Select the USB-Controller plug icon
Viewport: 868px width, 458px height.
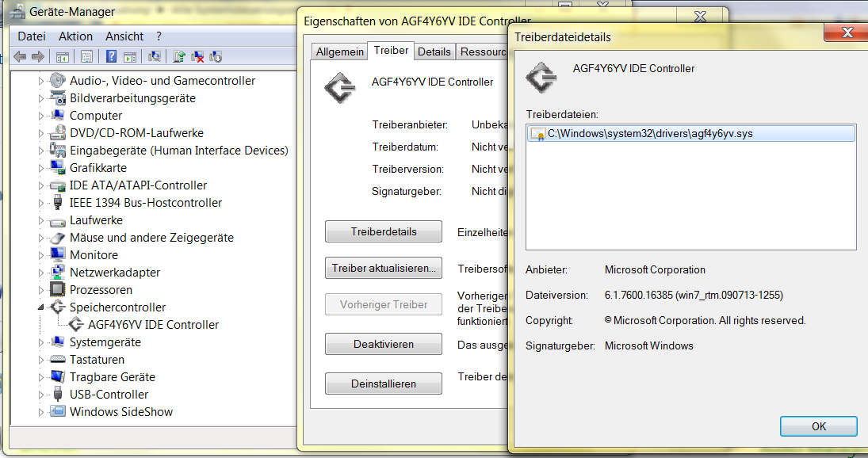click(x=58, y=395)
